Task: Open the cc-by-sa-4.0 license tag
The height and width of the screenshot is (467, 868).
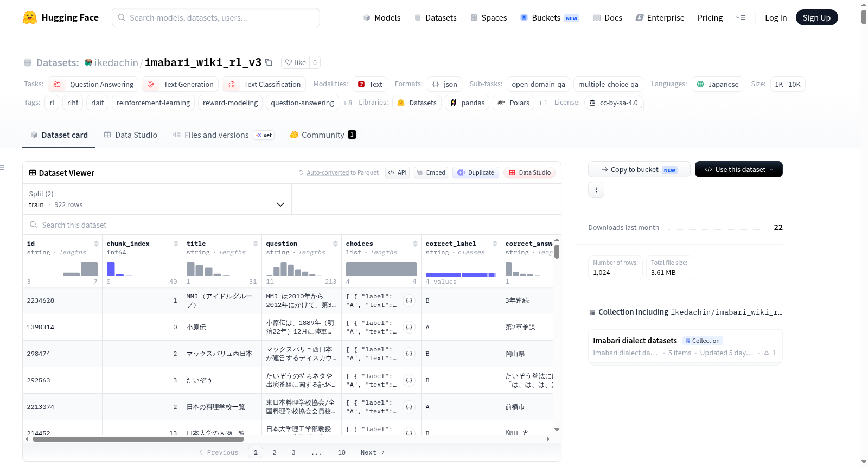Action: pos(614,103)
